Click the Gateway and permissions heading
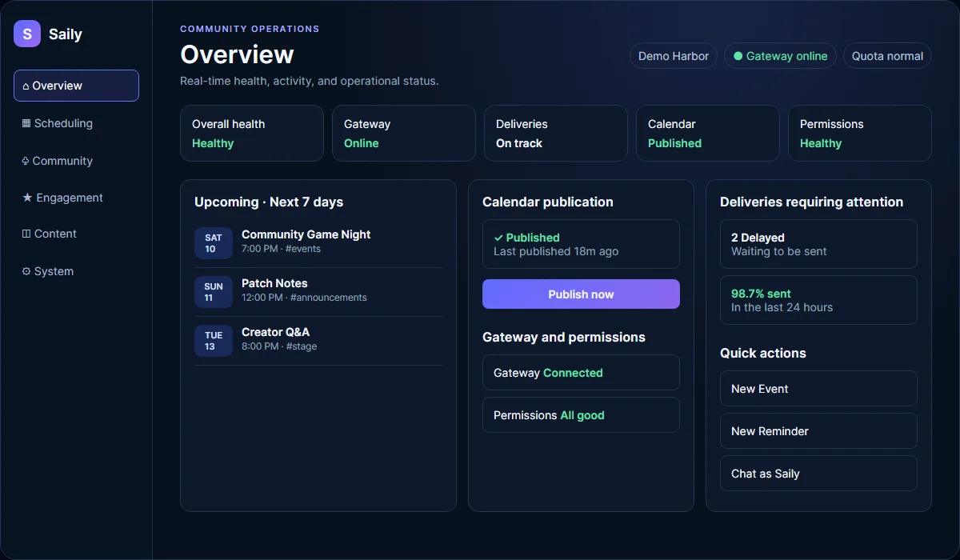This screenshot has height=560, width=960. [x=564, y=338]
